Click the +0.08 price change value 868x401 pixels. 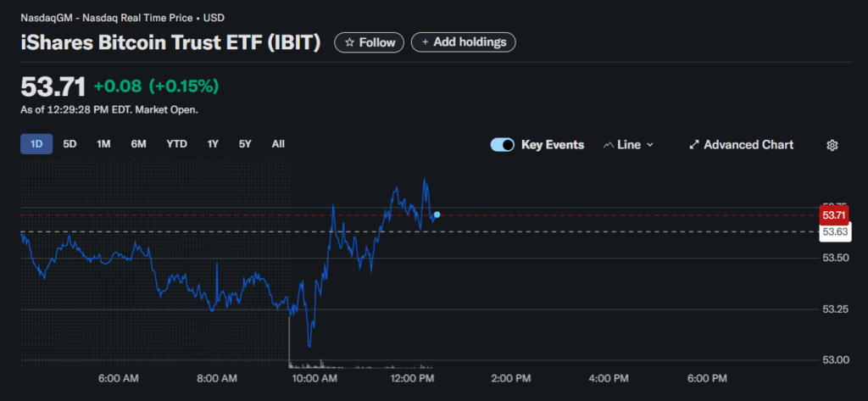point(118,86)
